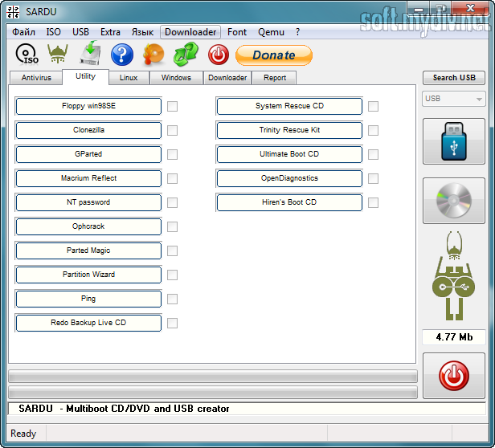The image size is (495, 448).
Task: Switch to the Linux tab
Action: pyautogui.click(x=129, y=78)
